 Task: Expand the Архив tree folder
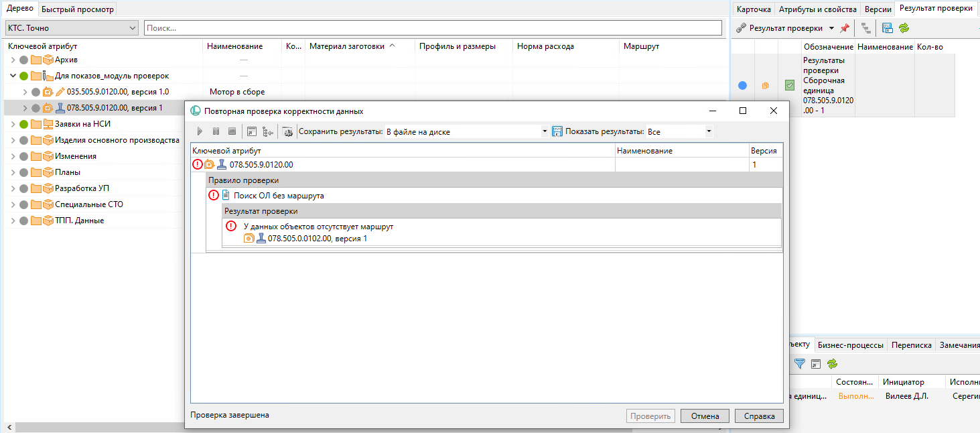point(13,60)
